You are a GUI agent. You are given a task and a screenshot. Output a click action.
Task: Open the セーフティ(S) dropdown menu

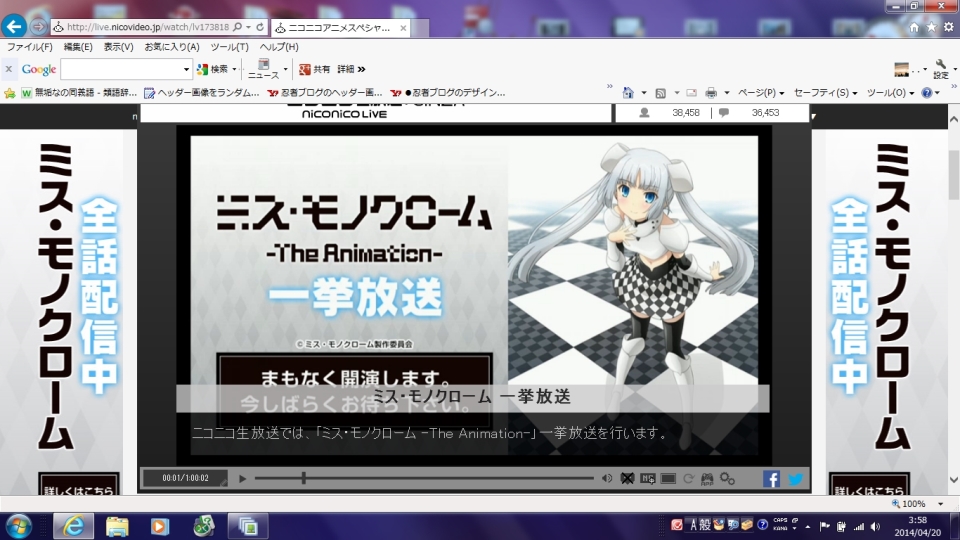coord(825,93)
